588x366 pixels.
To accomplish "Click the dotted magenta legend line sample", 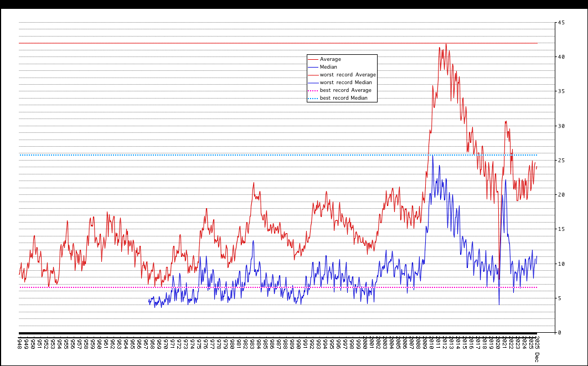I will click(313, 90).
